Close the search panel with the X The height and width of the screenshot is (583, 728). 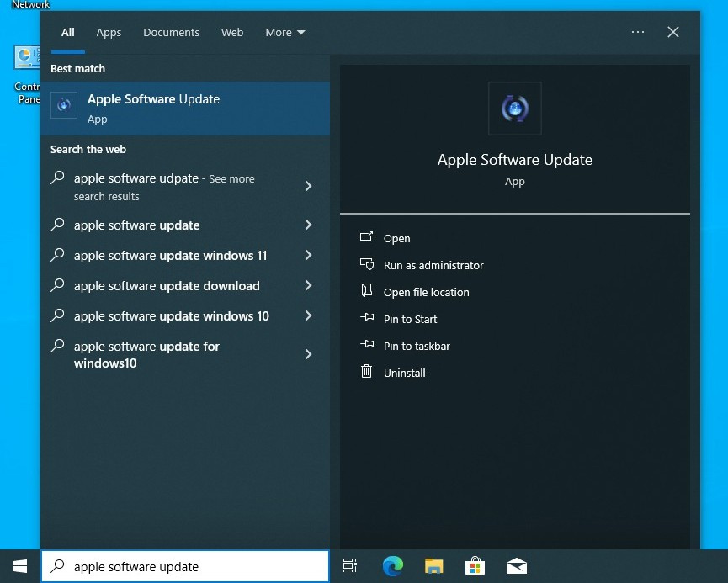click(x=673, y=32)
